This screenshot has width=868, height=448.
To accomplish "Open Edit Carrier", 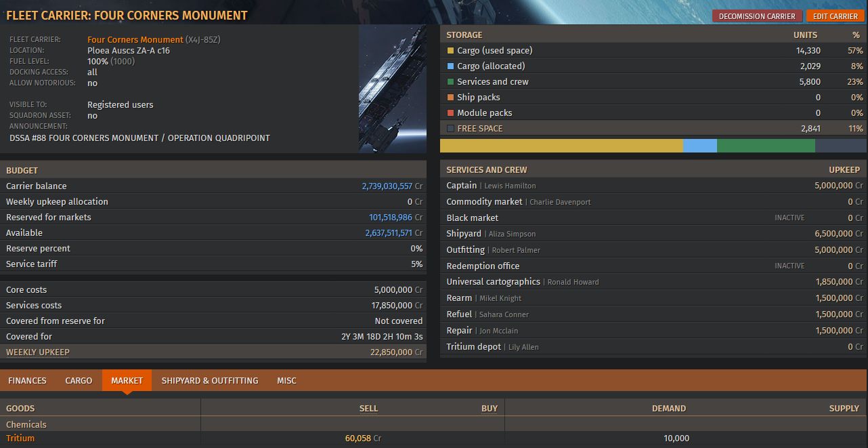I will point(835,16).
